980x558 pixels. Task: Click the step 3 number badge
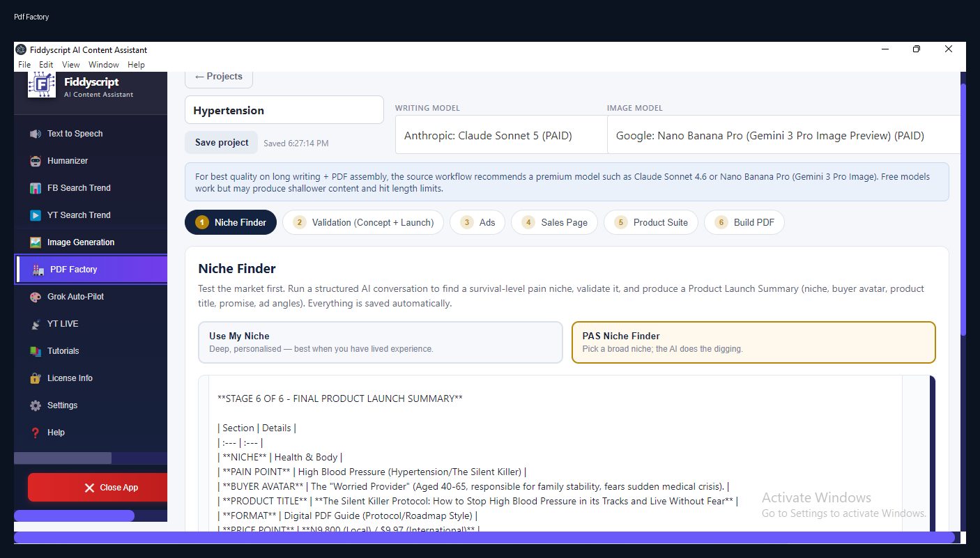click(x=467, y=222)
